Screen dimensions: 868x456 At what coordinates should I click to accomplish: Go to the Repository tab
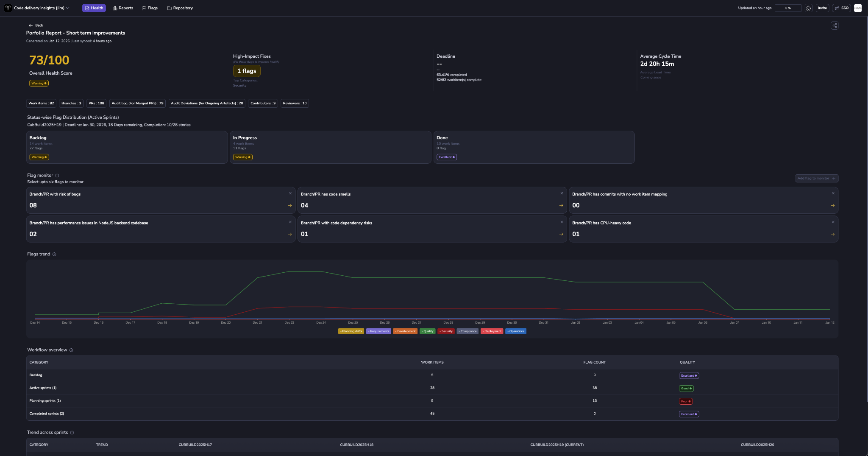tap(180, 8)
